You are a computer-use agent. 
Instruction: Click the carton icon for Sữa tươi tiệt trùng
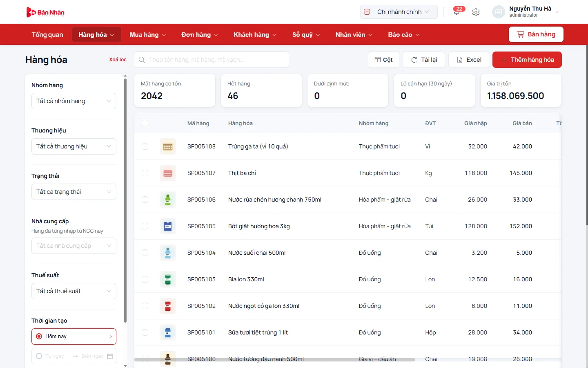click(x=168, y=332)
